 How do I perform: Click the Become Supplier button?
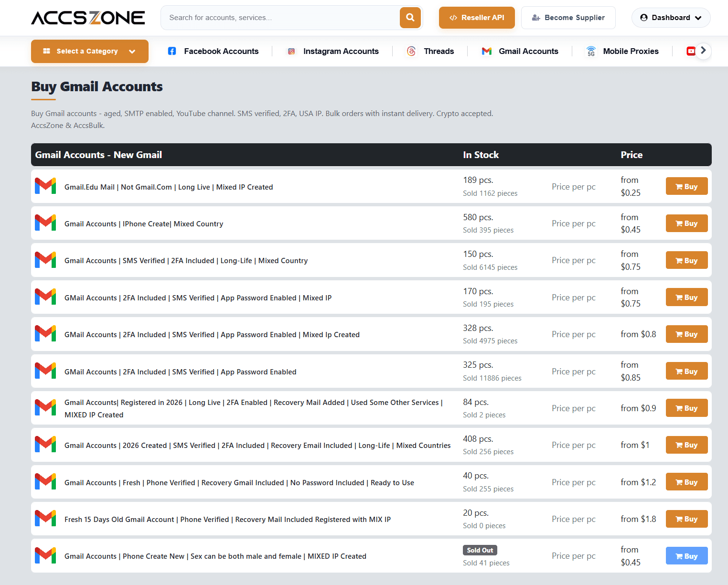[x=568, y=18]
